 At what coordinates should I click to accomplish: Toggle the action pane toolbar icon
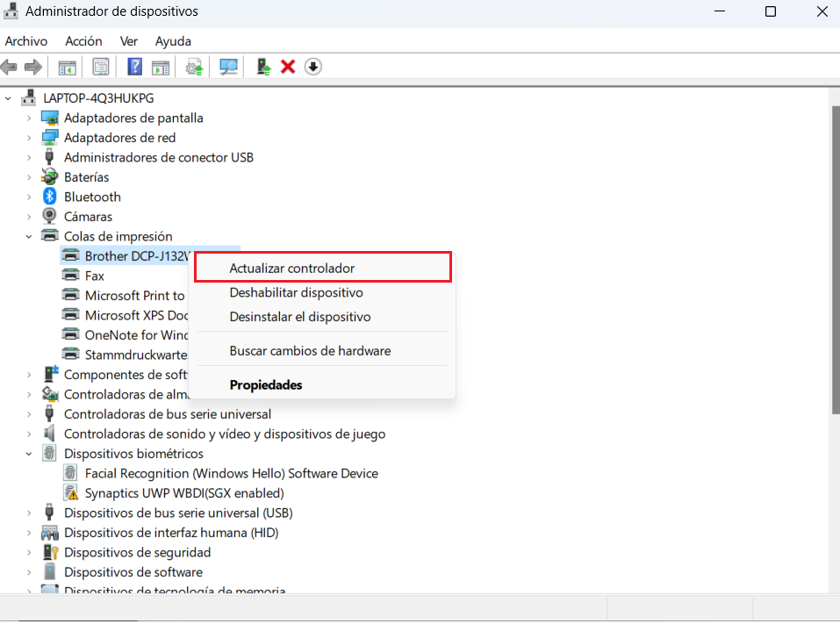tap(161, 68)
